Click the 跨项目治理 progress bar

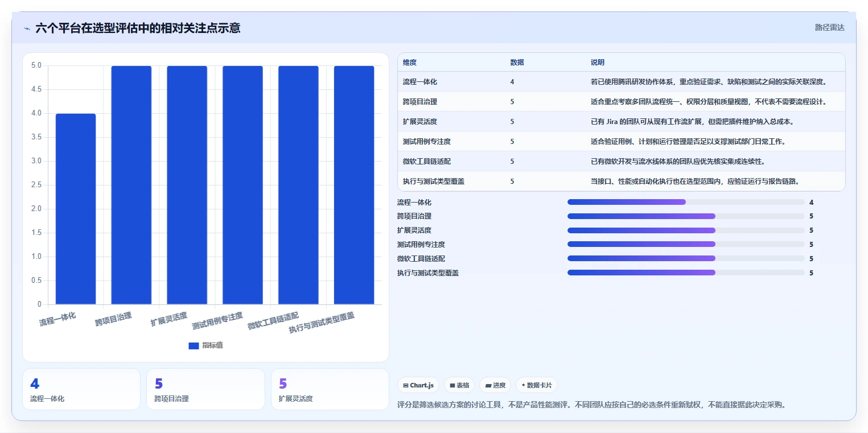tap(686, 216)
